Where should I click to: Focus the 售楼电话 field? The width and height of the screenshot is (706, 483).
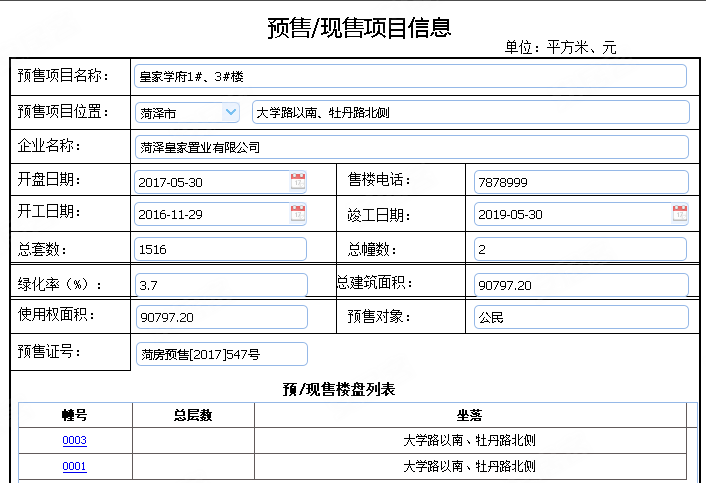coord(581,182)
